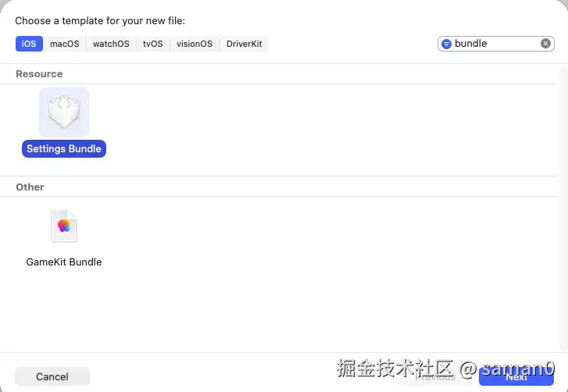Clear the bundle search text
This screenshot has height=392, width=568.
[545, 44]
